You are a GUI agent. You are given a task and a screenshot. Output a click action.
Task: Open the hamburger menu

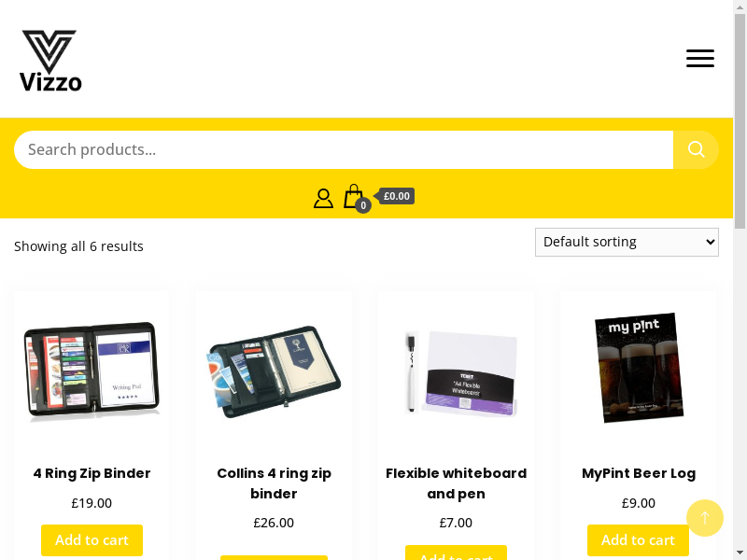point(699,58)
